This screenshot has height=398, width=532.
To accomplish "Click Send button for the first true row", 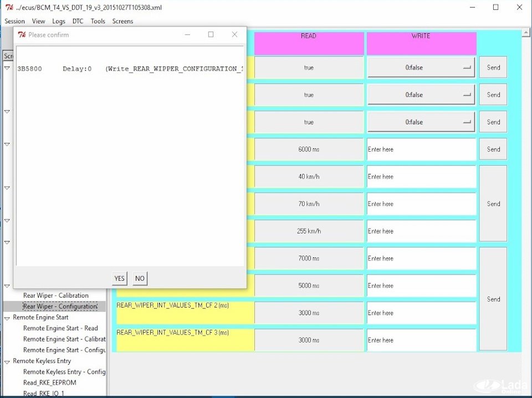I will pyautogui.click(x=493, y=68).
